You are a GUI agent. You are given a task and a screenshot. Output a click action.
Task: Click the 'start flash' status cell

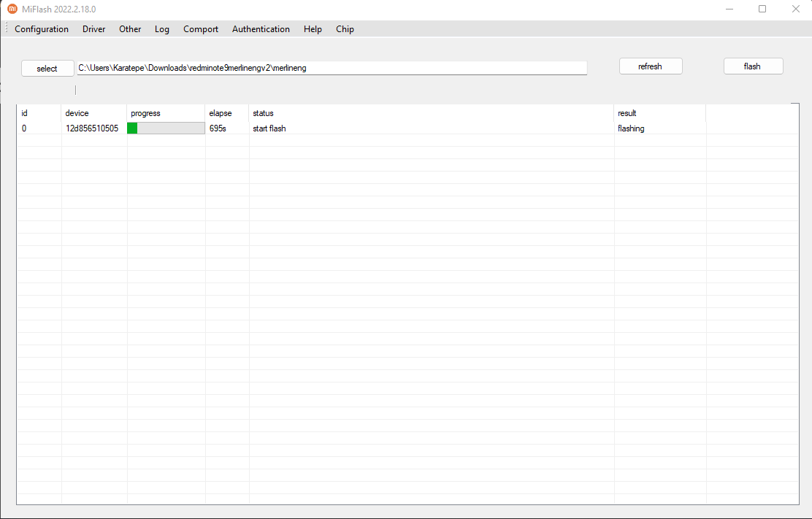pyautogui.click(x=432, y=128)
